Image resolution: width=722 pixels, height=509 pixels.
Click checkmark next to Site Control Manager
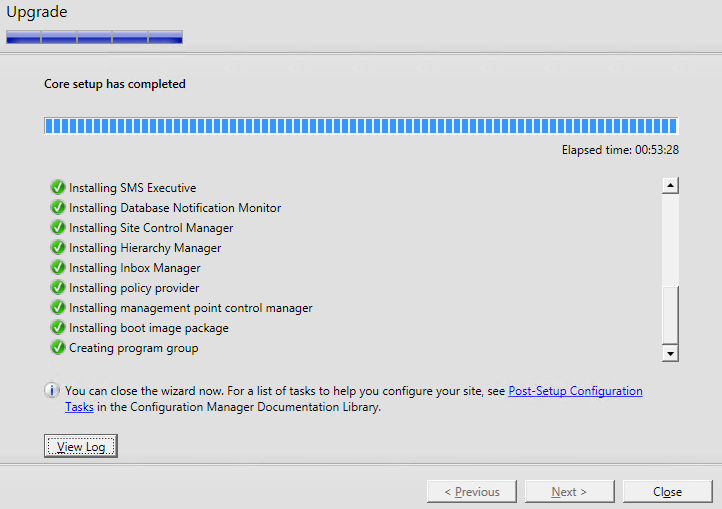pyautogui.click(x=58, y=227)
